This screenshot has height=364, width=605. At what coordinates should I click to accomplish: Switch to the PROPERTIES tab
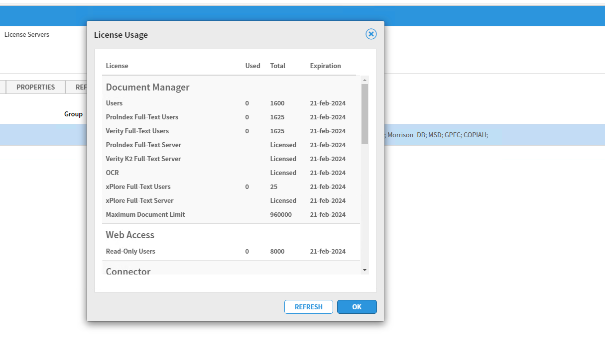(36, 87)
